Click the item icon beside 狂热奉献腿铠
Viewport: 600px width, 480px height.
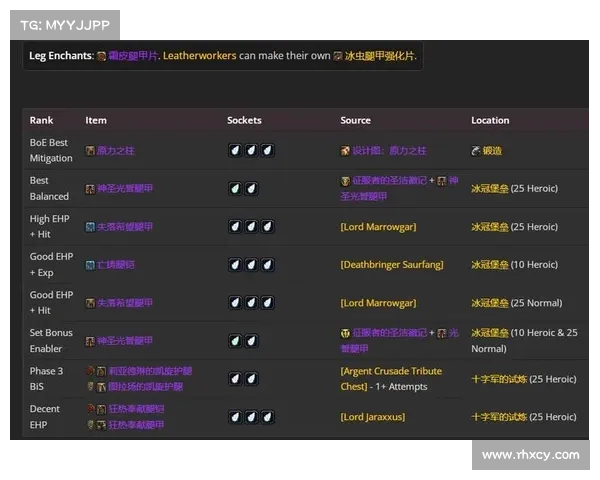pos(101,409)
